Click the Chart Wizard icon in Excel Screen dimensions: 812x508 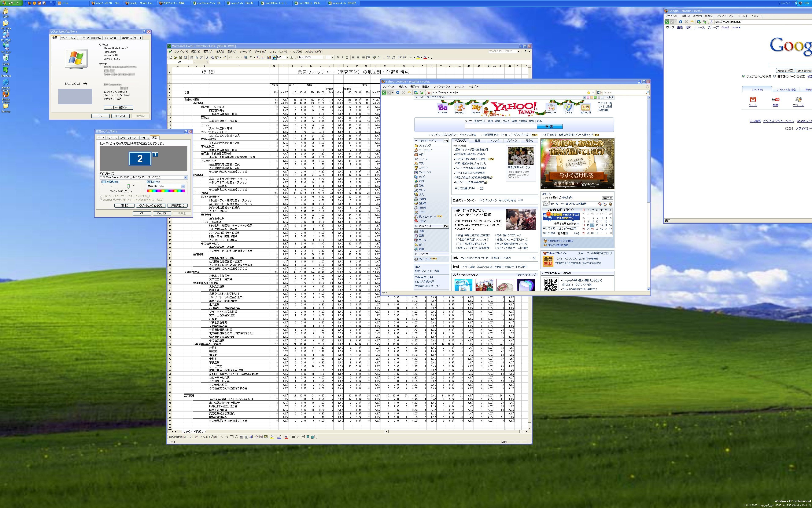pyautogui.click(x=269, y=57)
